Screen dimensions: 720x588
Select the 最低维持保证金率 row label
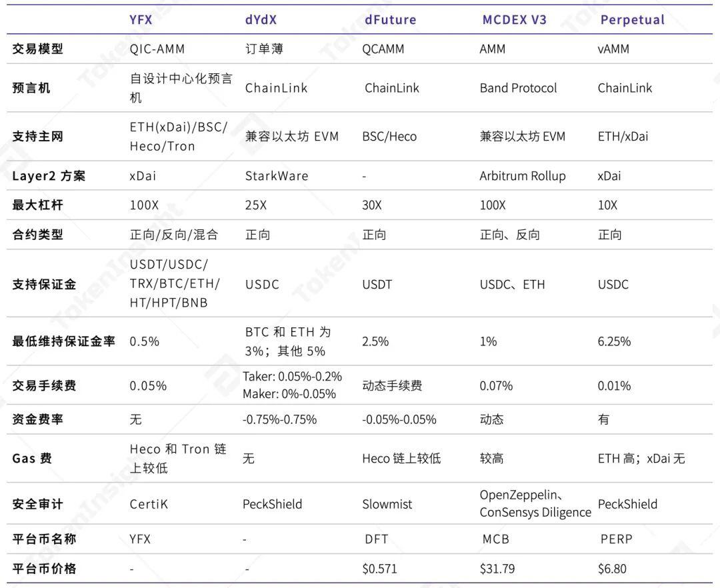pos(63,341)
